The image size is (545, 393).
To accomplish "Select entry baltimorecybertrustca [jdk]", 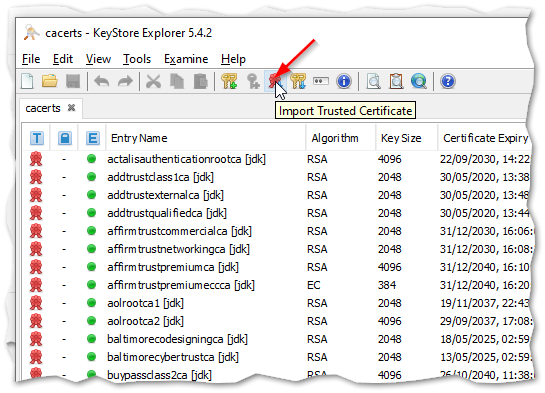I will pyautogui.click(x=173, y=357).
